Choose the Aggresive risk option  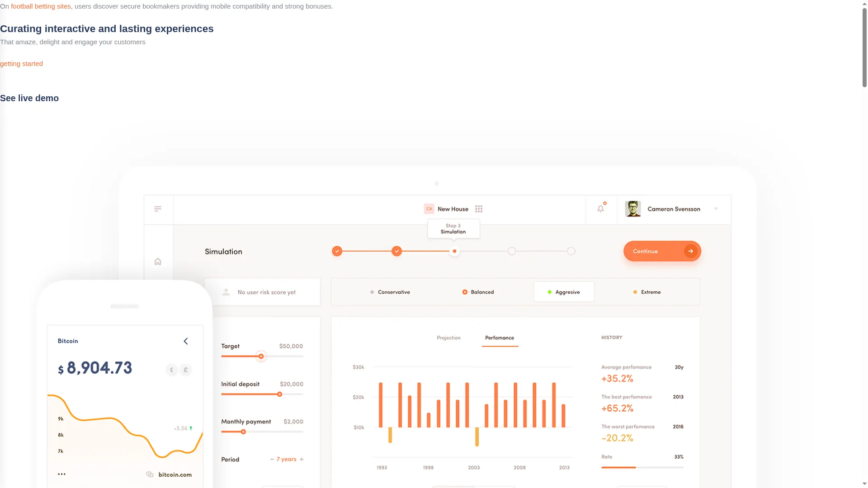pyautogui.click(x=564, y=292)
